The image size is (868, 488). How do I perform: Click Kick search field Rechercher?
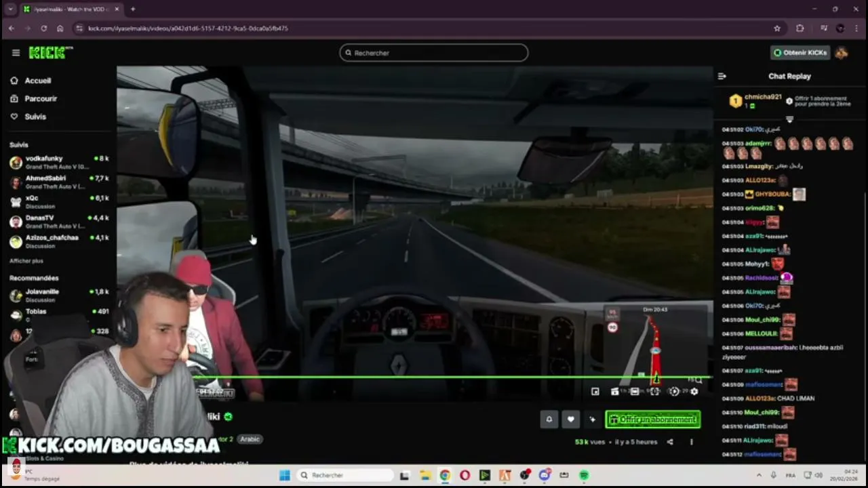434,53
